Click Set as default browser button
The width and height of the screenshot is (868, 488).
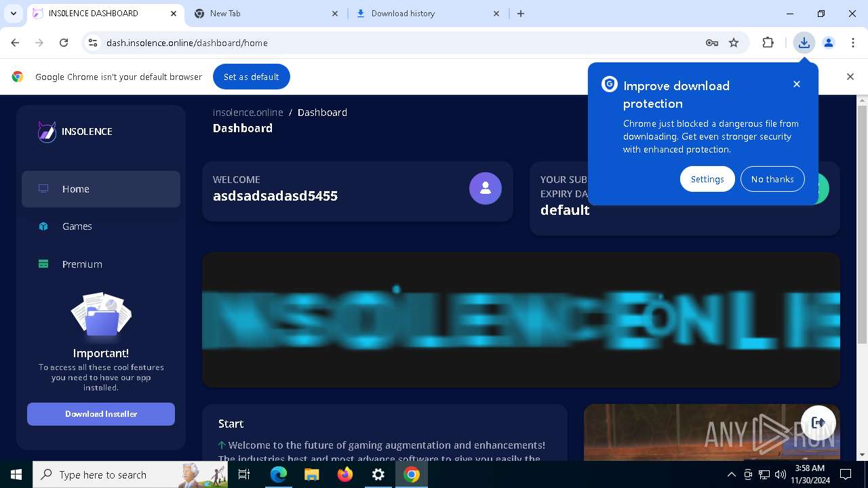click(x=252, y=77)
